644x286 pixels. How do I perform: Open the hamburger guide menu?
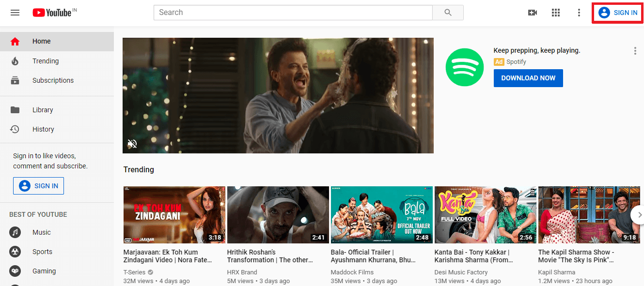point(15,13)
